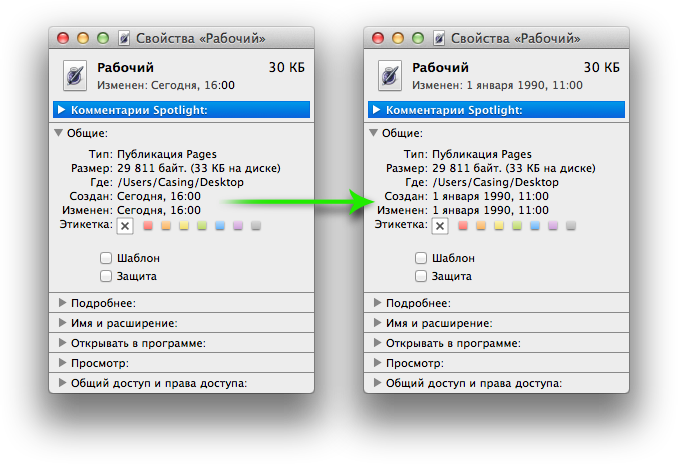Choose the blue label in right window
Screen dimensions: 678x464
[x=535, y=225]
